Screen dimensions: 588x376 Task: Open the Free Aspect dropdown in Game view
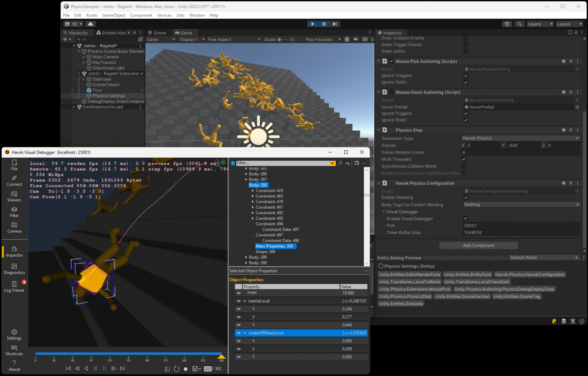coord(234,39)
